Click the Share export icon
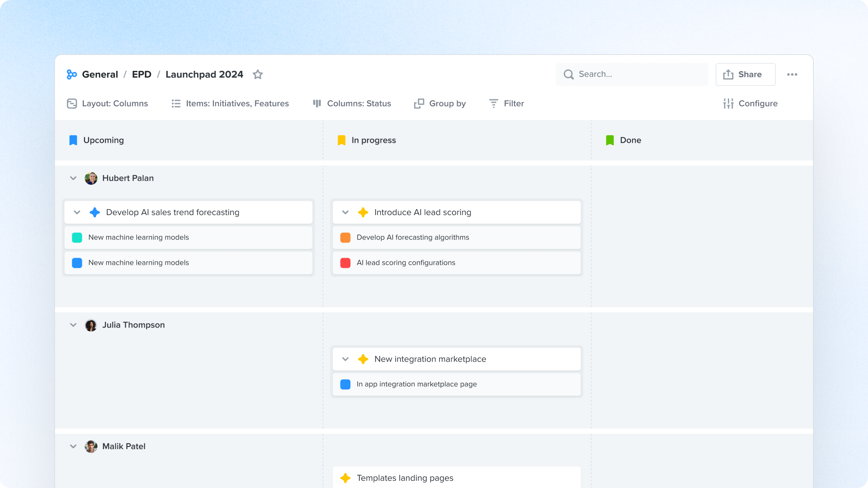868x488 pixels. [x=728, y=74]
